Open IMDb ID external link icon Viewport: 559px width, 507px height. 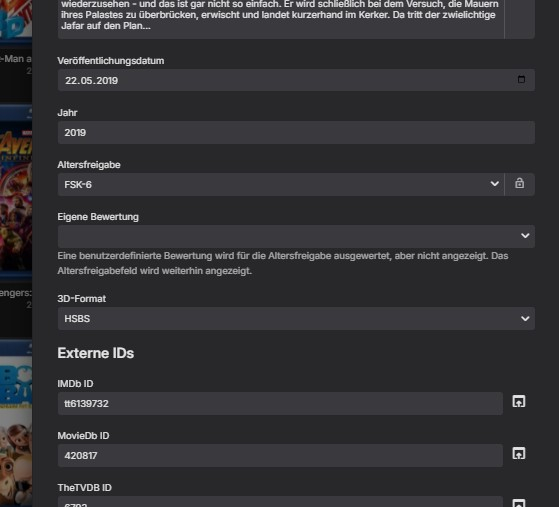click(518, 401)
